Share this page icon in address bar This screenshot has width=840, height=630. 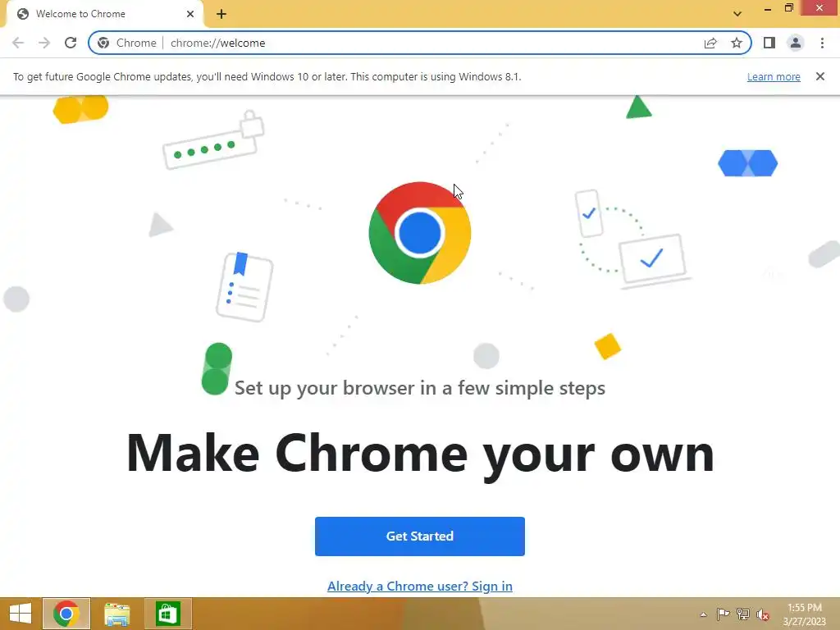tap(710, 43)
